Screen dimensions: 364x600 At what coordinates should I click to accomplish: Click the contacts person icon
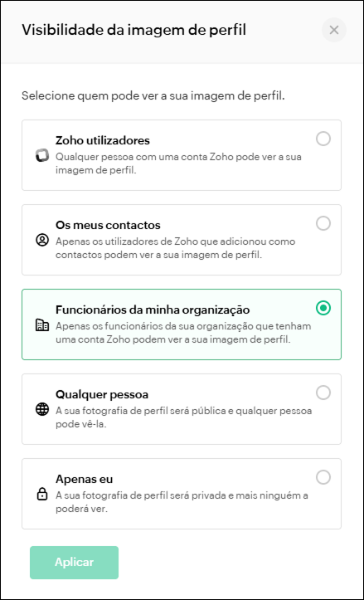pos(42,241)
